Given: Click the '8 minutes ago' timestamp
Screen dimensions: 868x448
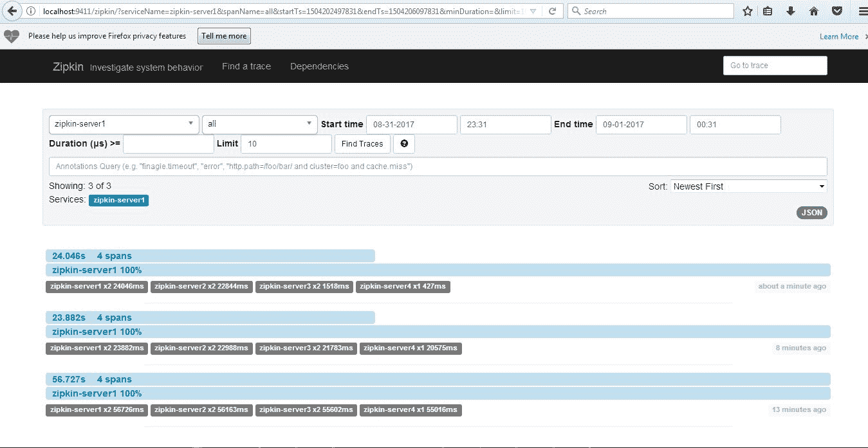Looking at the screenshot, I should click(x=800, y=348).
